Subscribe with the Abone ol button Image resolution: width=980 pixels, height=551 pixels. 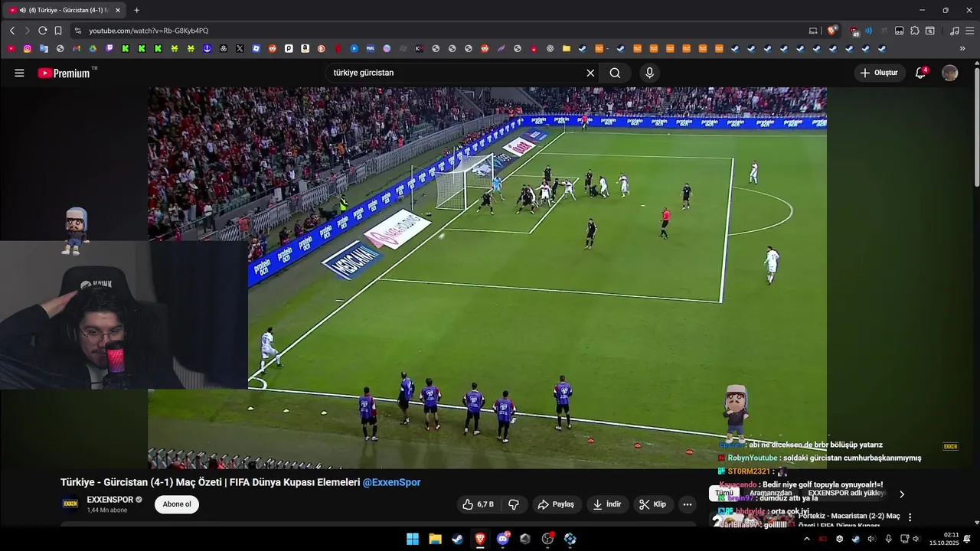coord(177,504)
